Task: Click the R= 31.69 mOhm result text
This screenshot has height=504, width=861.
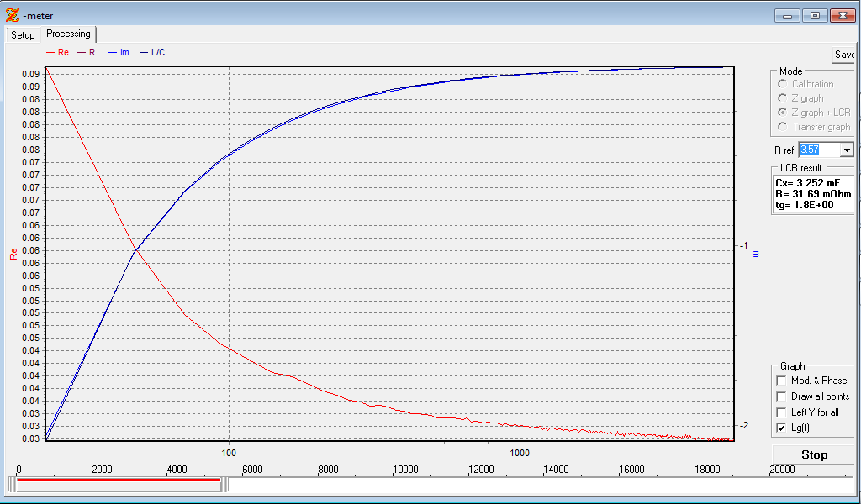Action: pyautogui.click(x=813, y=194)
